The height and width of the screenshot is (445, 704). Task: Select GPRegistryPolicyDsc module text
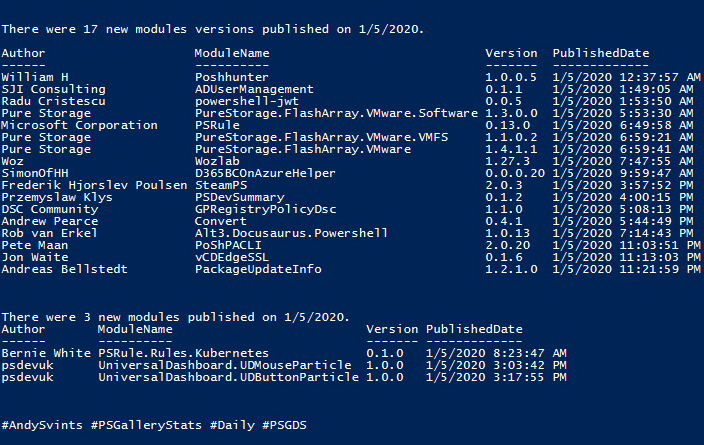(x=265, y=209)
